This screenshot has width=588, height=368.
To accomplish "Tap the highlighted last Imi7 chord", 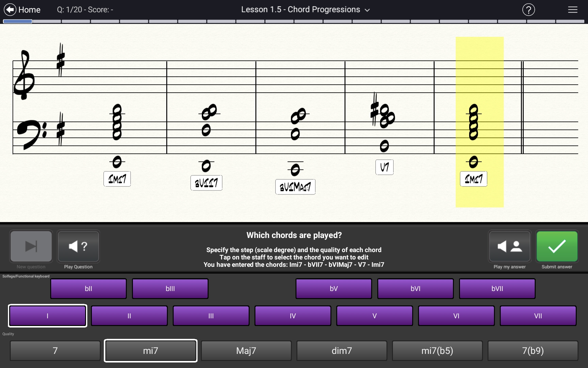I will pyautogui.click(x=473, y=179).
